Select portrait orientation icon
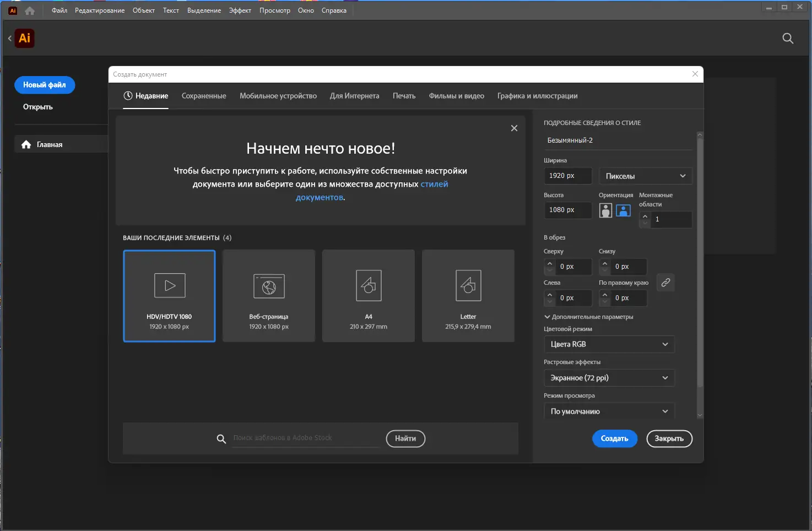Image resolution: width=812 pixels, height=531 pixels. click(x=605, y=210)
